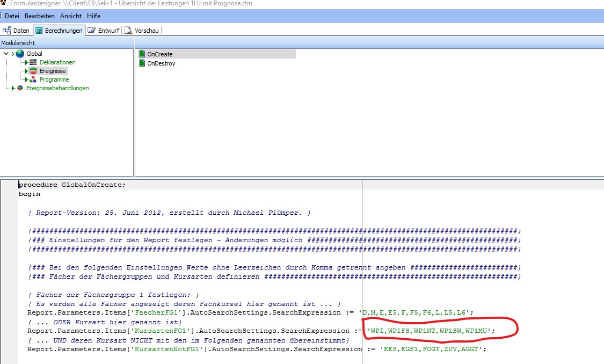Click the Programme blocks icon
Screen dimensions: 604x364
[x=33, y=79]
